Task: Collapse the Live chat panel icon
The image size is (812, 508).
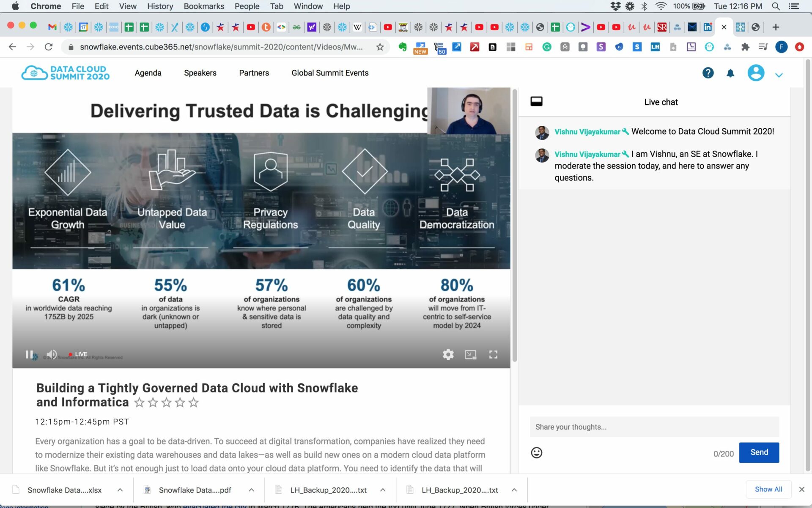Action: click(536, 102)
